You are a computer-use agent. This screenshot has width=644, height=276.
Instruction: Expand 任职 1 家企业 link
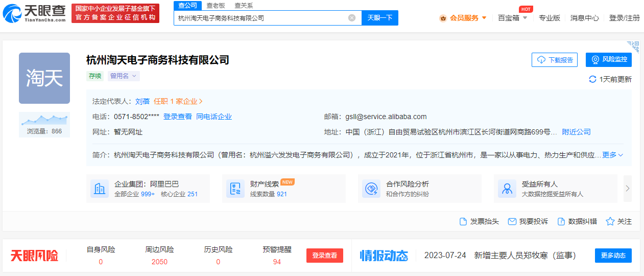tap(178, 101)
